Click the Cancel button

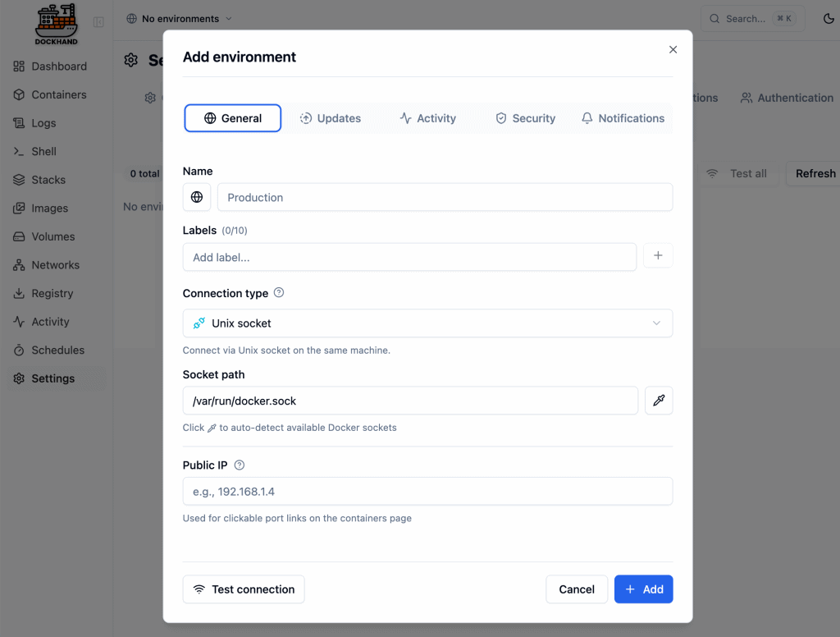click(x=577, y=589)
